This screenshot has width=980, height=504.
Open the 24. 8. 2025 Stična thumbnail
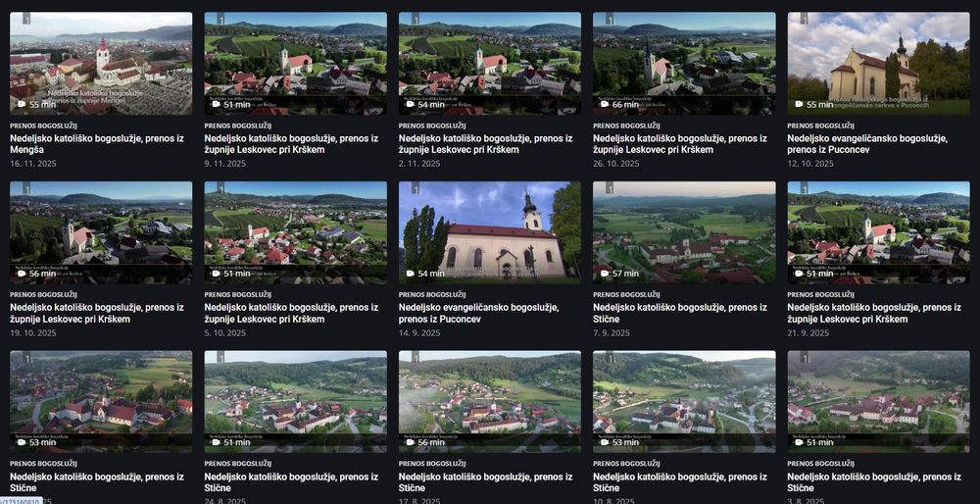click(x=296, y=401)
